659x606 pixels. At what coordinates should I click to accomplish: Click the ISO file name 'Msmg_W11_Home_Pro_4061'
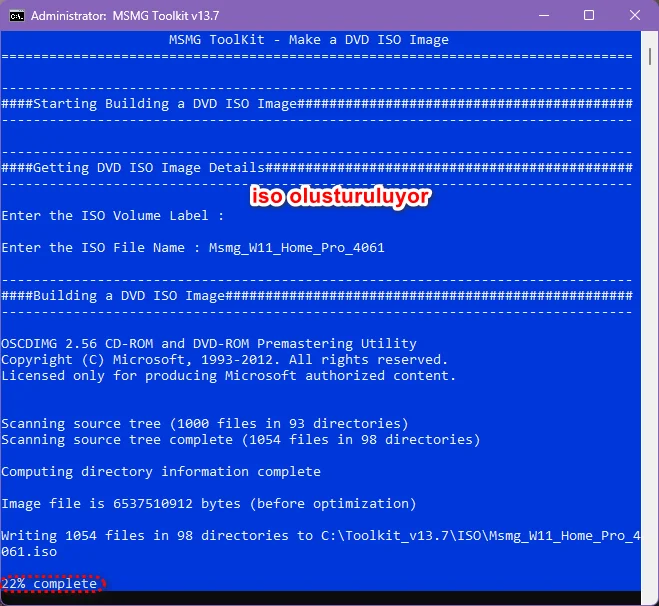(296, 248)
